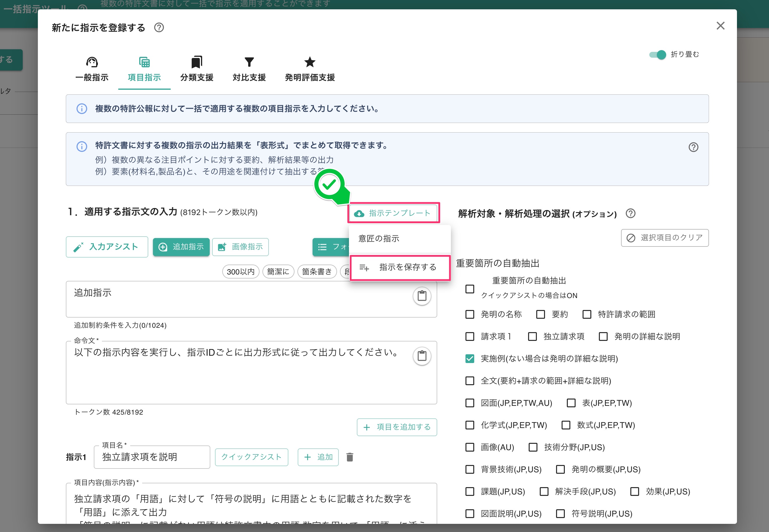
Task: Check the 発明の詳細な説明 checkbox
Action: pos(603,337)
